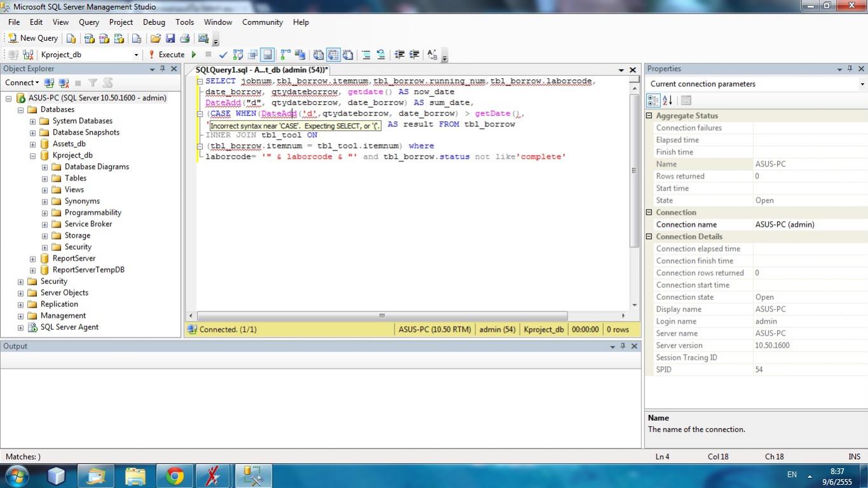Expand the Tables folder

[x=44, y=179]
